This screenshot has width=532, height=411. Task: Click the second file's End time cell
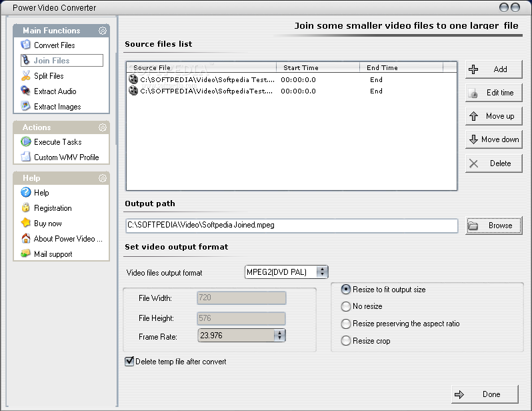376,91
